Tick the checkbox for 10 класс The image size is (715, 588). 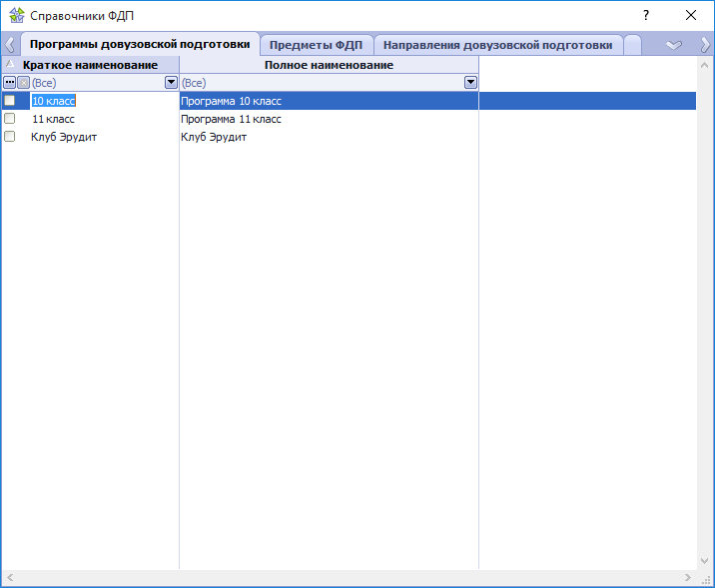click(10, 101)
